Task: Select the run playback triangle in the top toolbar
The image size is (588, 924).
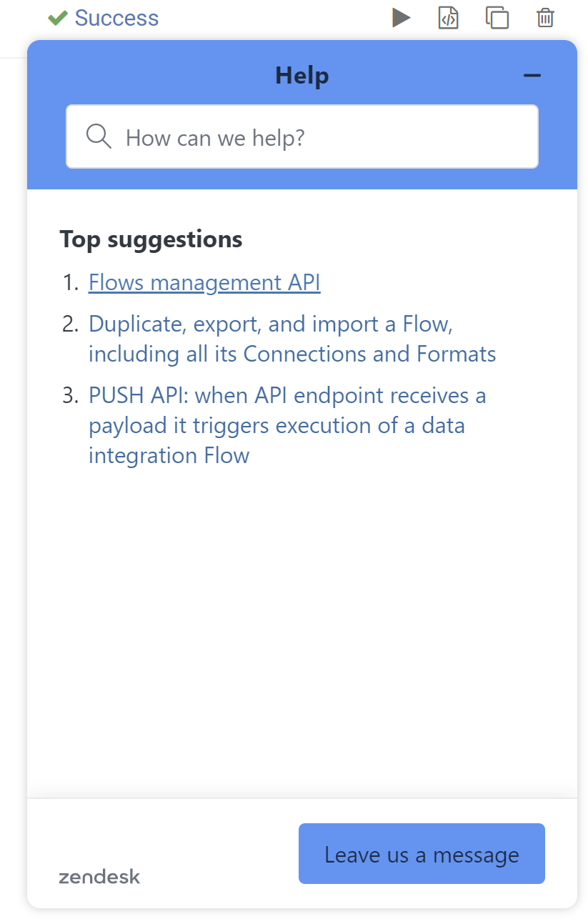Action: point(402,18)
